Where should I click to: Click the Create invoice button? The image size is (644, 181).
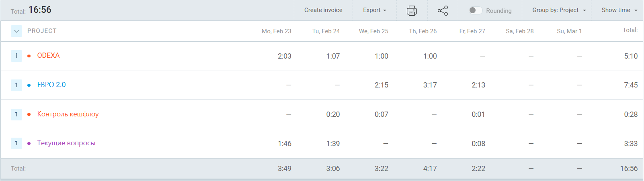[323, 10]
